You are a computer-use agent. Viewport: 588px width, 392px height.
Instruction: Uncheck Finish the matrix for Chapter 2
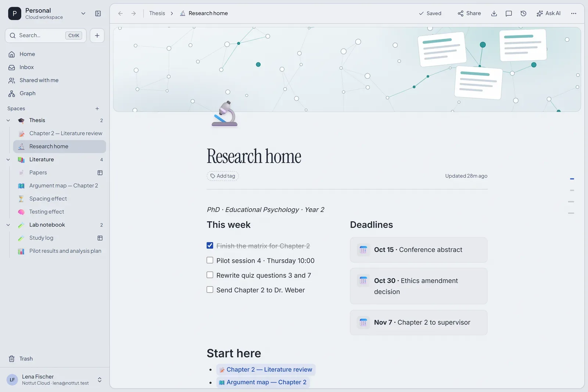click(x=210, y=246)
